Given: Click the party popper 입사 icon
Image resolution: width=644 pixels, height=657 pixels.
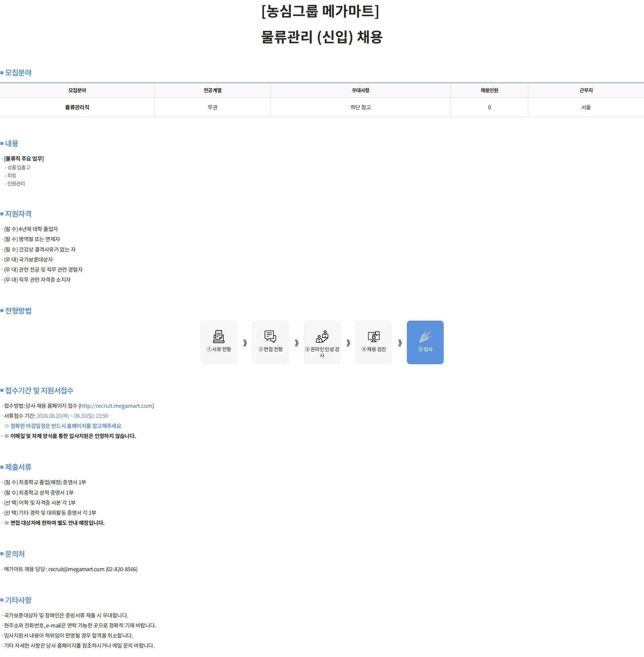Looking at the screenshot, I should [425, 336].
